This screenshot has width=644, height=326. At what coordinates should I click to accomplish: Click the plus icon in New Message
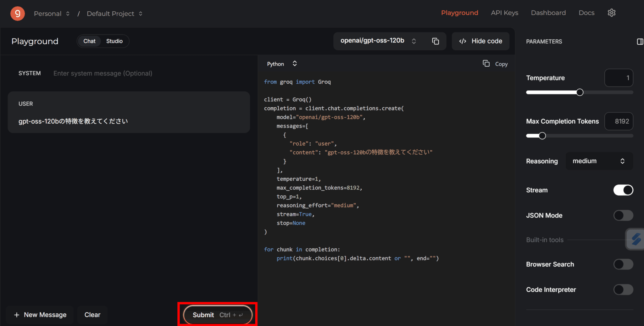tap(17, 315)
